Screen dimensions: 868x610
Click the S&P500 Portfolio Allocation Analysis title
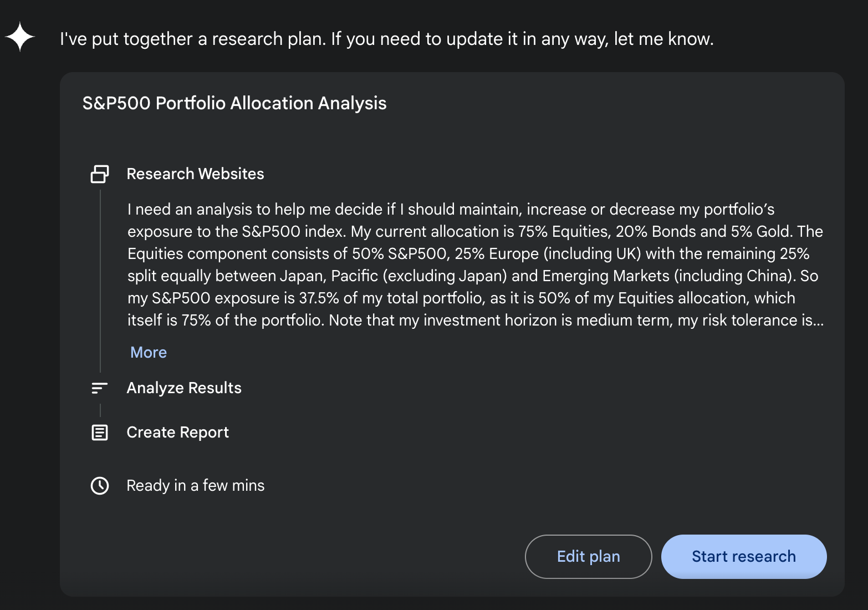(234, 103)
